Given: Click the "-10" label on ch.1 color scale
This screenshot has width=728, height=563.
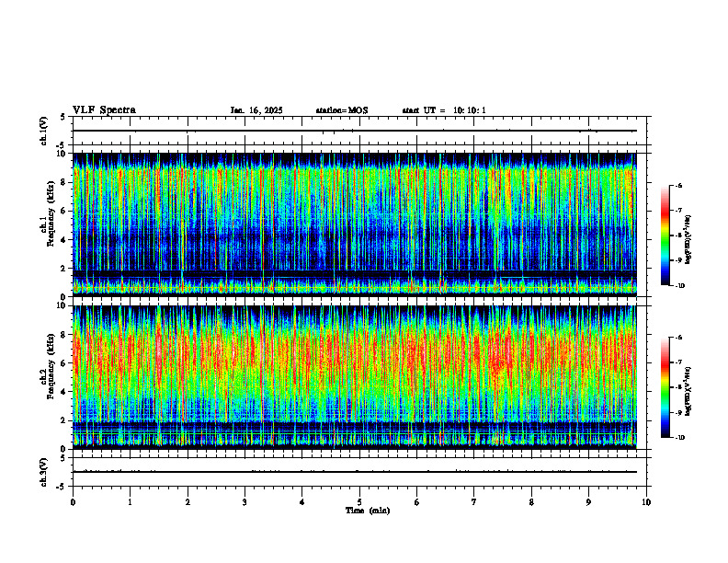Looking at the screenshot, I should [680, 286].
